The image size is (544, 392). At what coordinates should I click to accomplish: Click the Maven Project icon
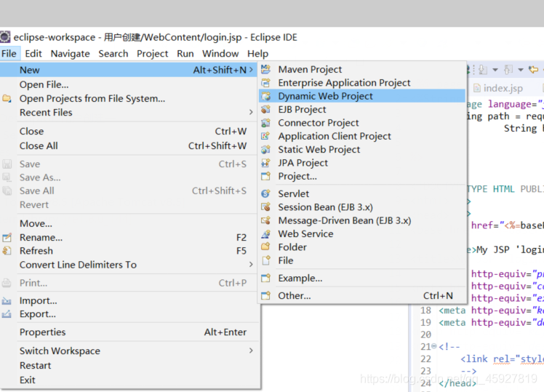266,70
